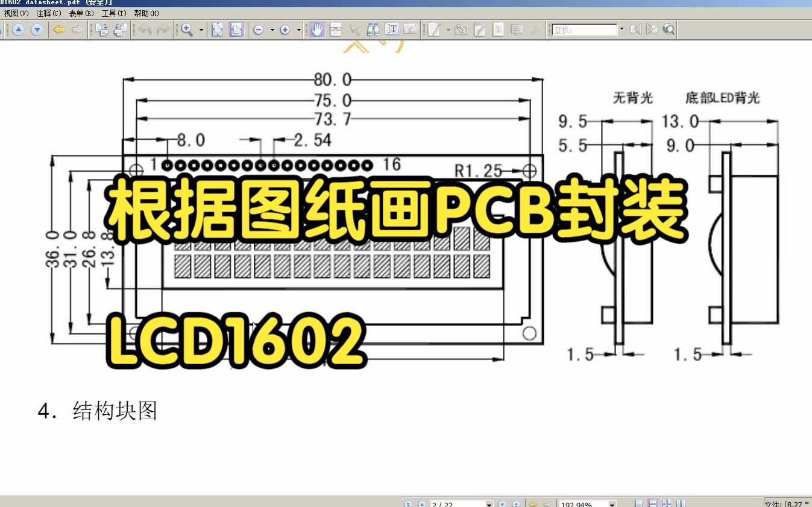The width and height of the screenshot is (812, 507).
Task: Open the zoom percentage dropdown
Action: [612, 504]
